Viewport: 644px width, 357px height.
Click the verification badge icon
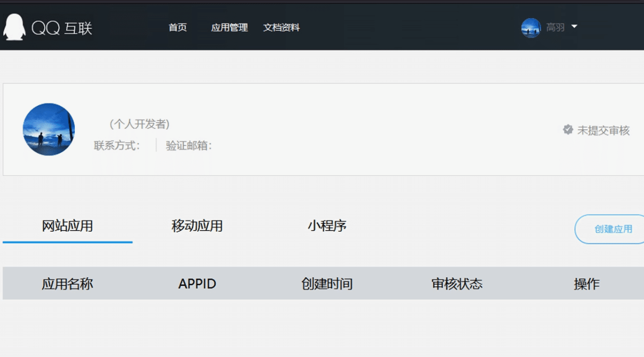point(568,130)
